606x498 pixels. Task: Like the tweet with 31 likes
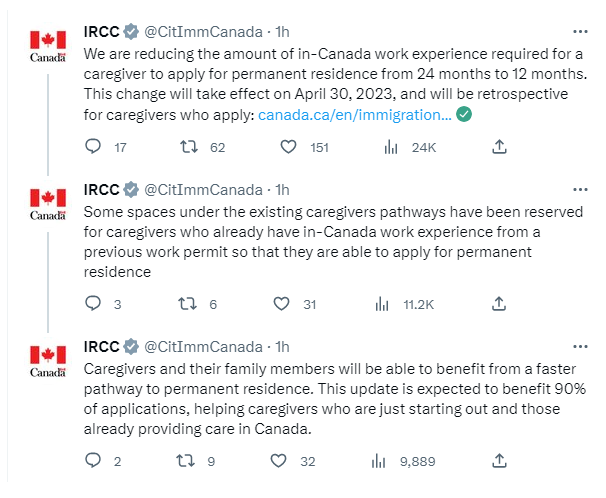(x=281, y=304)
